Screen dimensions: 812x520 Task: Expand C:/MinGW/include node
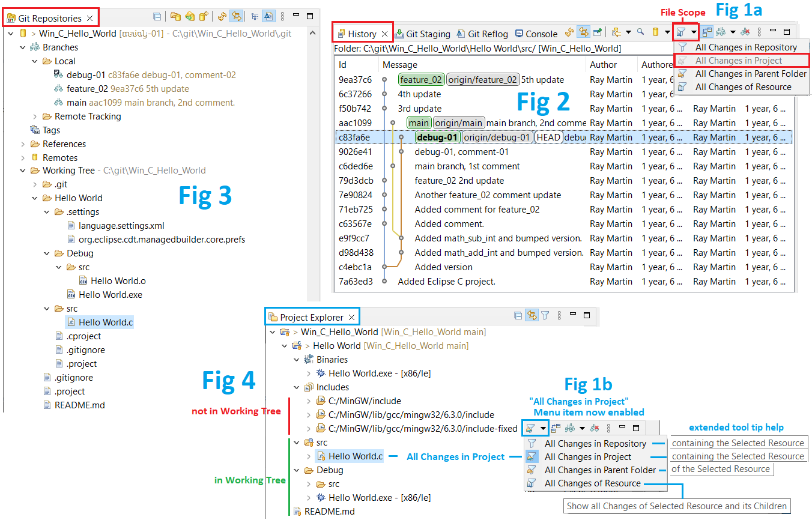[x=309, y=401]
